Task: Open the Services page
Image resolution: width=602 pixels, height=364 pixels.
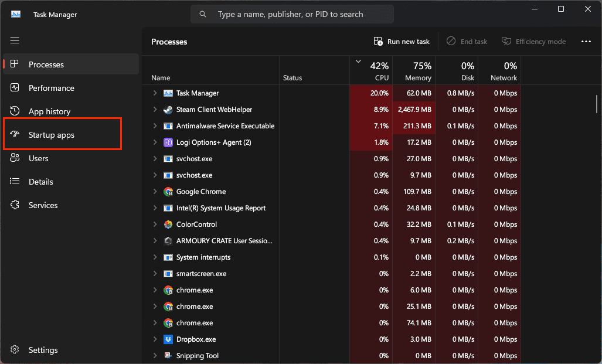Action: point(71,205)
